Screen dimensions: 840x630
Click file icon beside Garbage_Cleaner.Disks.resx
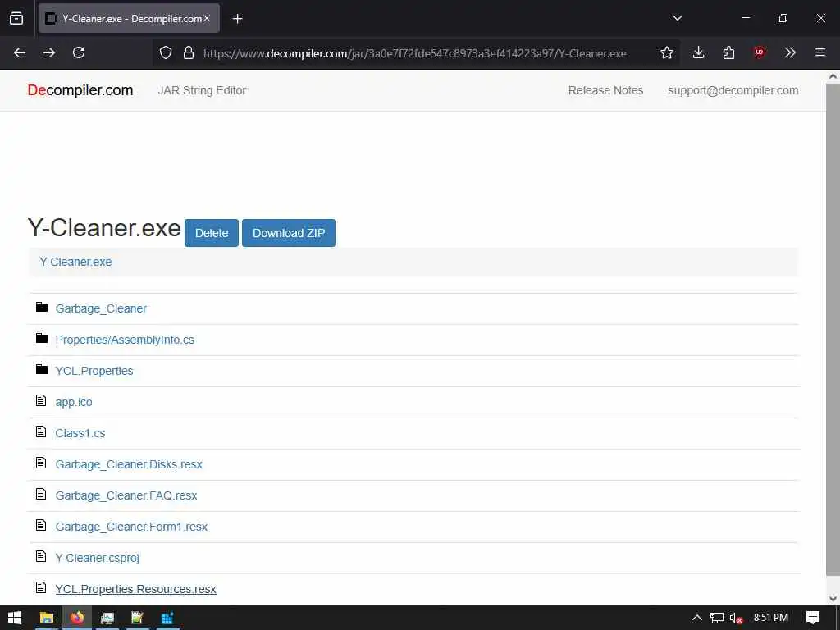coord(41,463)
